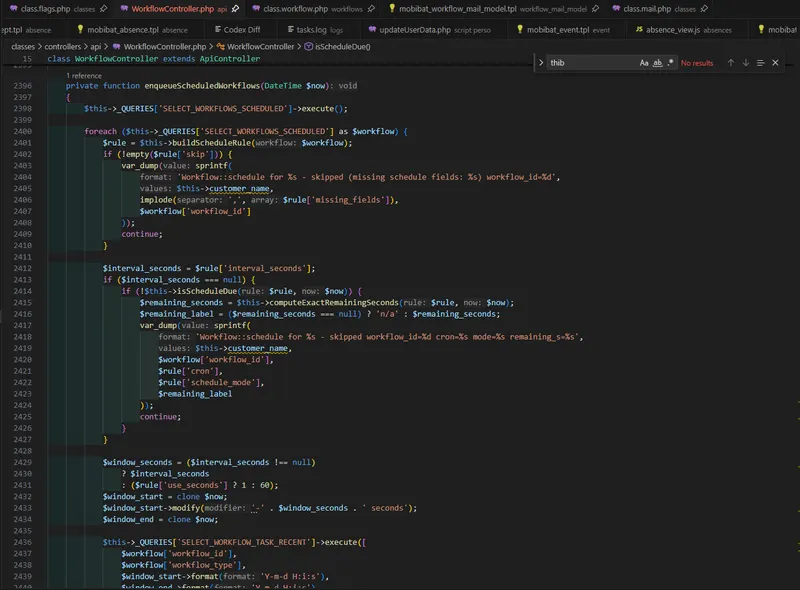Open the 'controllers' breadcrumb dropdown

[62, 46]
